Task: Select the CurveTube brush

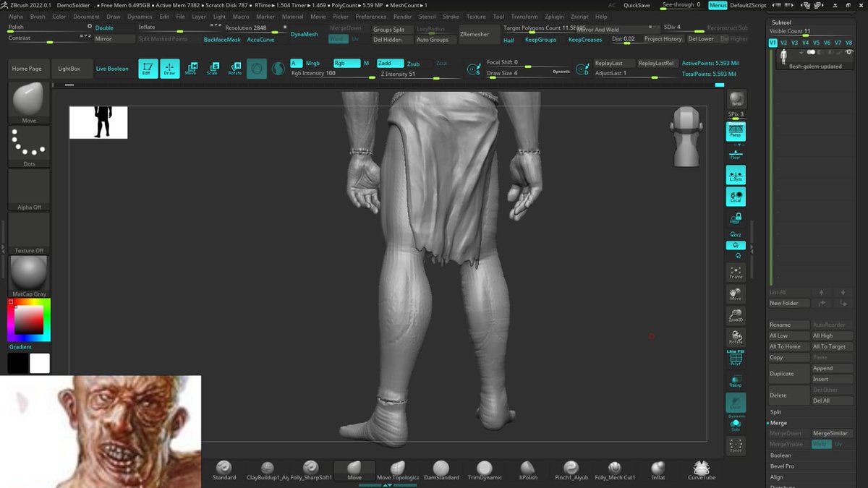Action: tap(700, 468)
